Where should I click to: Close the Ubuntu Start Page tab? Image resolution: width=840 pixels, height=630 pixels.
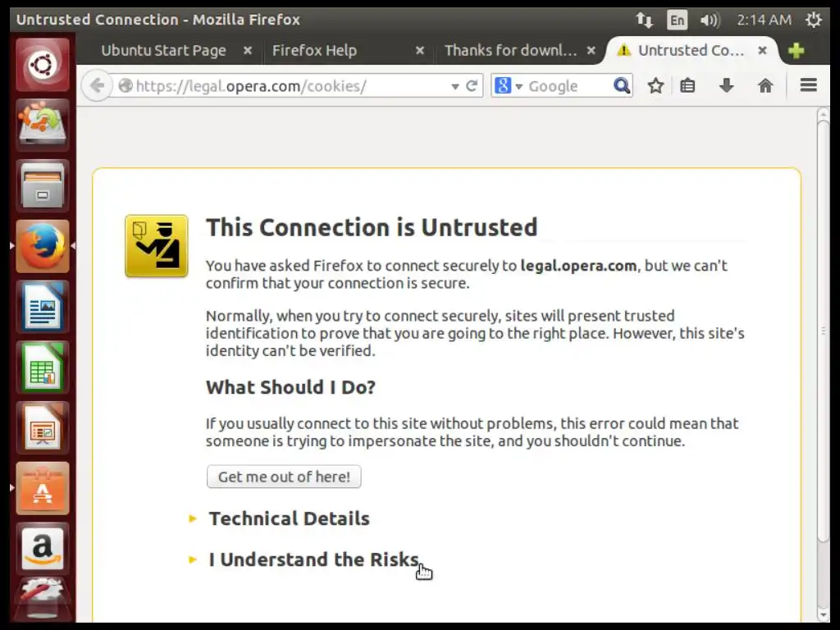coord(248,50)
